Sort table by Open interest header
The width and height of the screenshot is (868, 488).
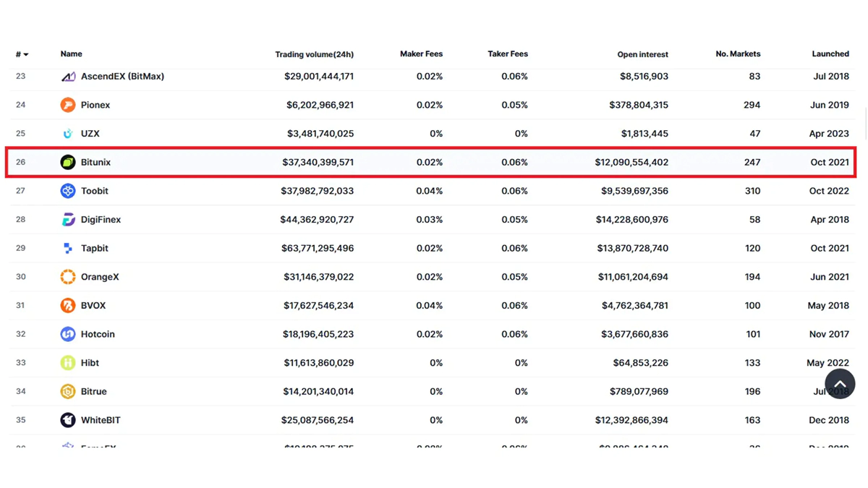tap(642, 55)
